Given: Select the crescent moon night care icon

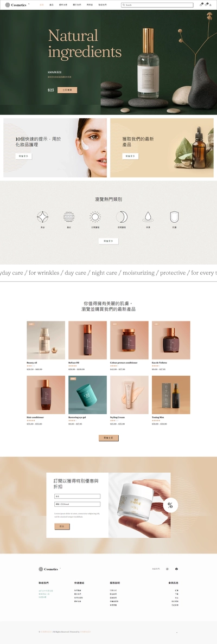Looking at the screenshot, I should pos(122,217).
